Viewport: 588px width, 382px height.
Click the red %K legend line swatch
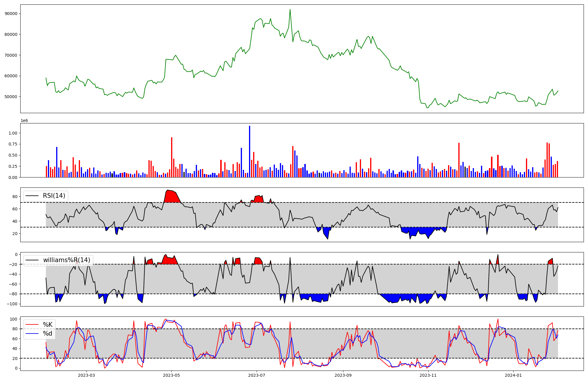(x=32, y=324)
